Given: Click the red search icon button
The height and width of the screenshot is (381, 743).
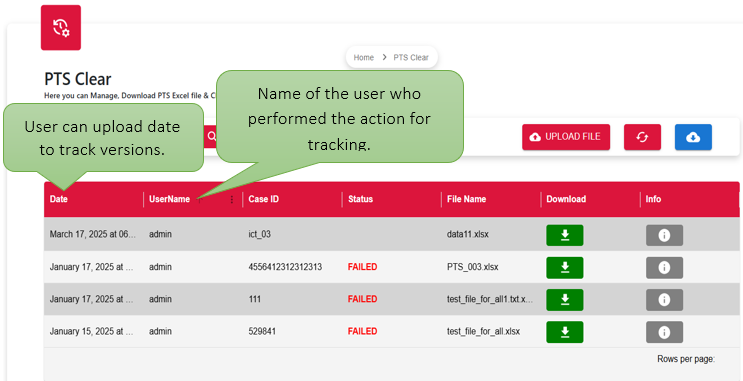Looking at the screenshot, I should point(210,137).
